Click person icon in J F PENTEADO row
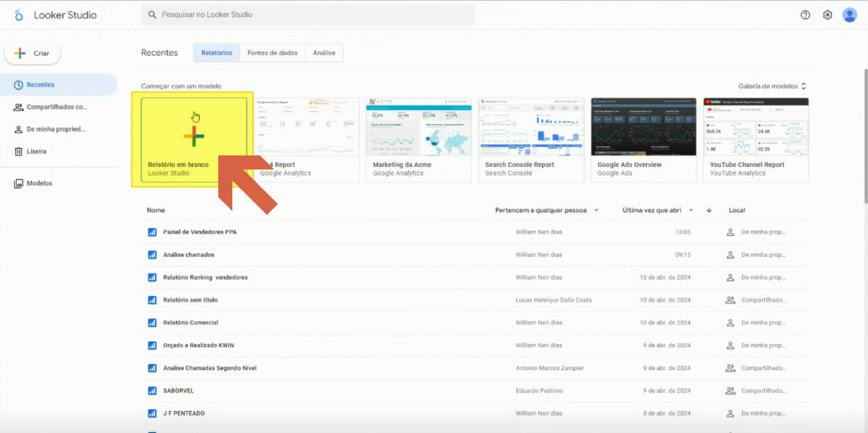The image size is (868, 433). click(x=730, y=414)
